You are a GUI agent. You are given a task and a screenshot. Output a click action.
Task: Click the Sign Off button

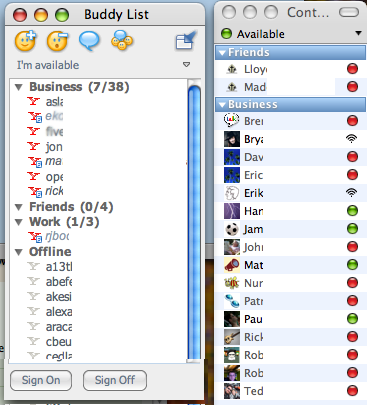(x=115, y=380)
